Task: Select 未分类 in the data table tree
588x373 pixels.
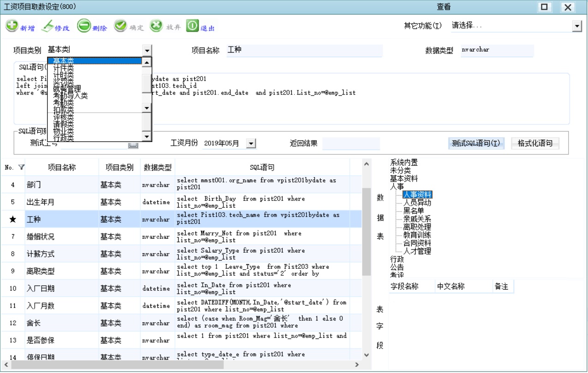Action: tap(400, 170)
